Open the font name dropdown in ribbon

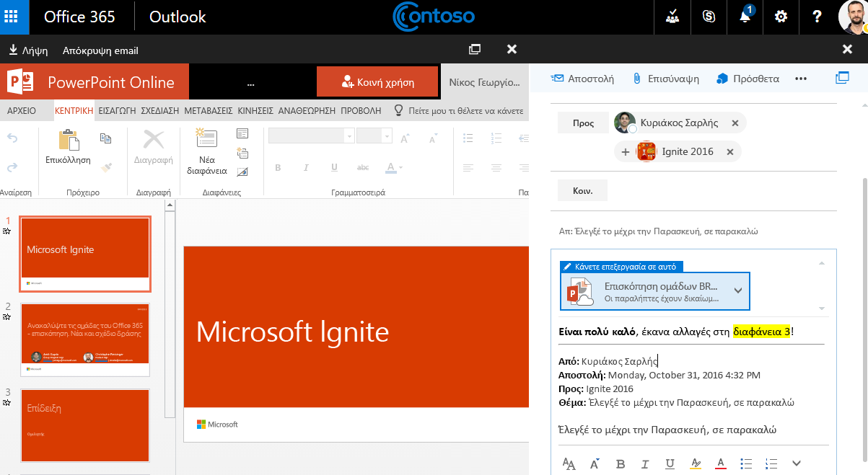pos(349,136)
